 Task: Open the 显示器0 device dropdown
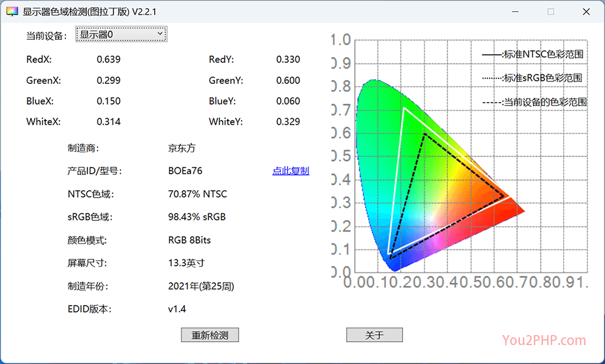click(122, 35)
